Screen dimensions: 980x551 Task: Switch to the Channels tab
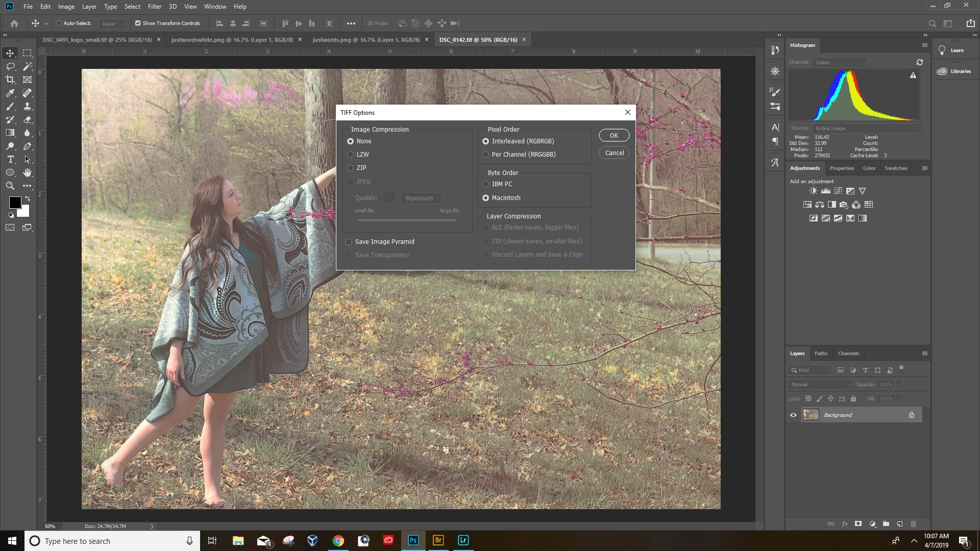[x=848, y=354]
